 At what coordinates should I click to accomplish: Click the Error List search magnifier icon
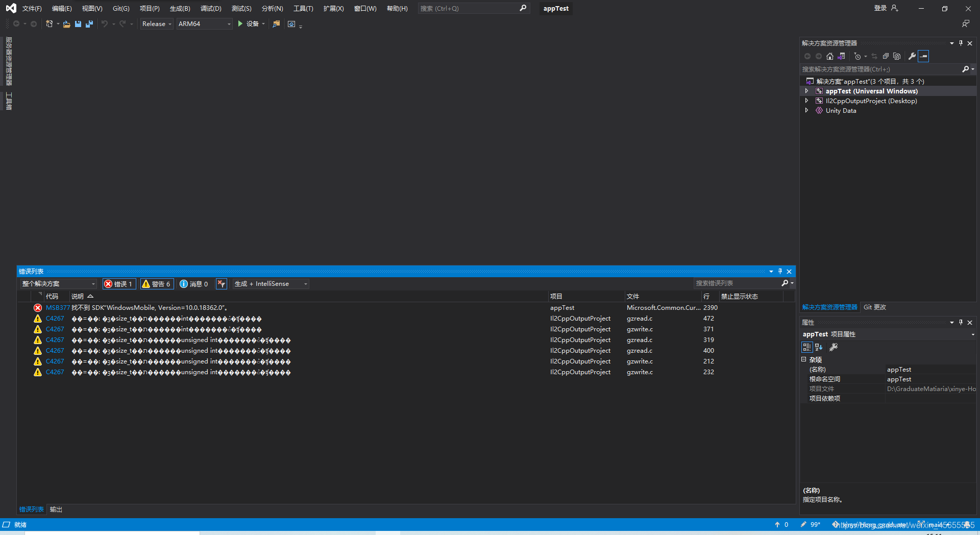point(785,283)
